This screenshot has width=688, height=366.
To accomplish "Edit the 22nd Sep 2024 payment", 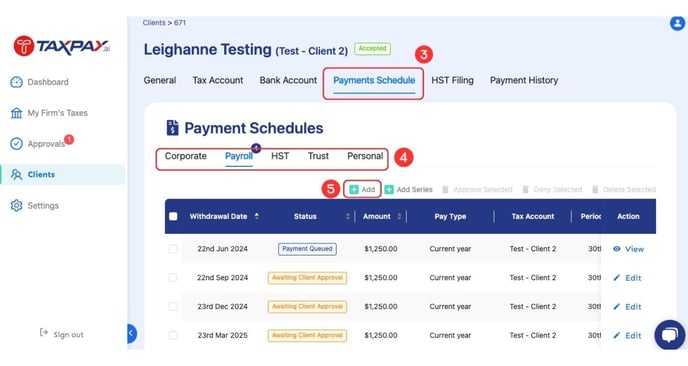I will pyautogui.click(x=627, y=278).
